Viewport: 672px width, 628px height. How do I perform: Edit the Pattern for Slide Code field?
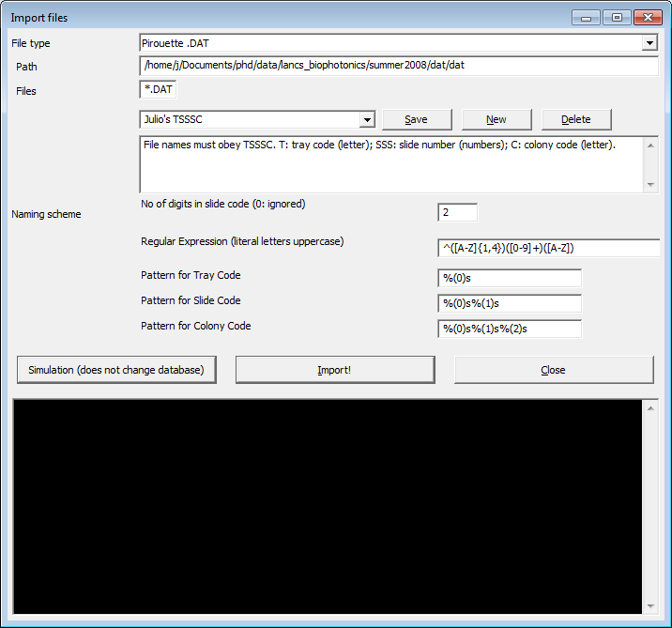510,303
